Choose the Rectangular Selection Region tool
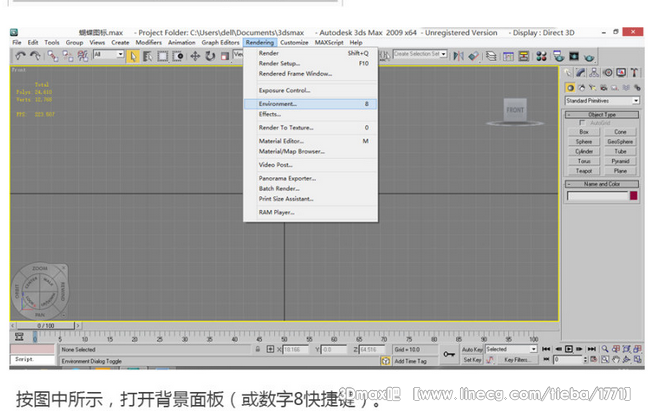Viewport: 660px width, 411px height. [163, 56]
